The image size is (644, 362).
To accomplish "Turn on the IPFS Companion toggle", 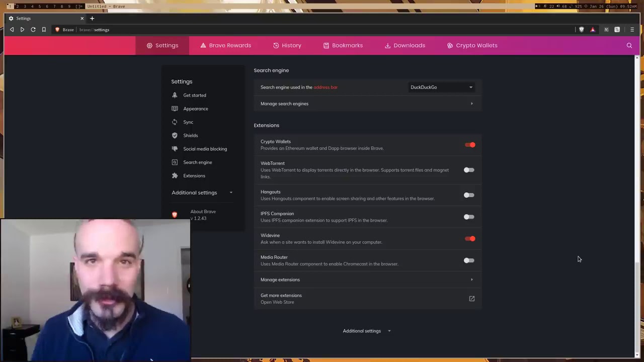I will [469, 217].
